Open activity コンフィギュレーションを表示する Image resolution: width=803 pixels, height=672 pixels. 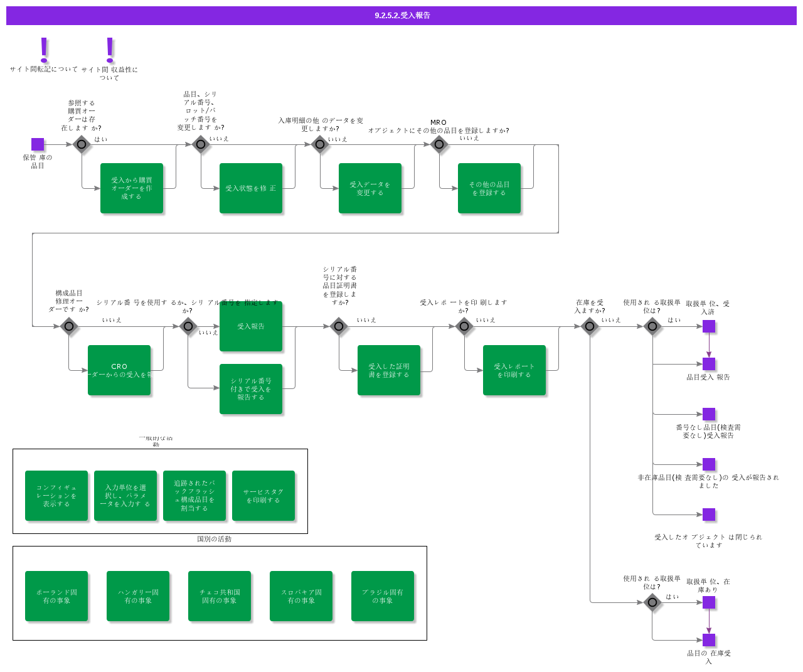[56, 496]
